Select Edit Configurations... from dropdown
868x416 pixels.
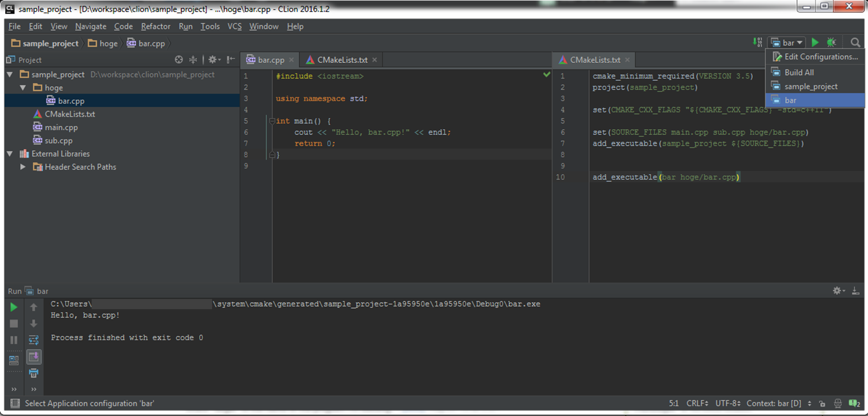[x=821, y=57]
